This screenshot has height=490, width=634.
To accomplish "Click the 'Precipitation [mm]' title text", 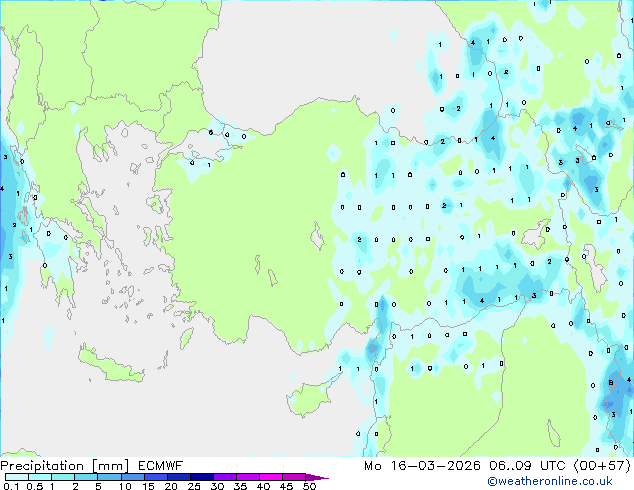I will [x=65, y=466].
